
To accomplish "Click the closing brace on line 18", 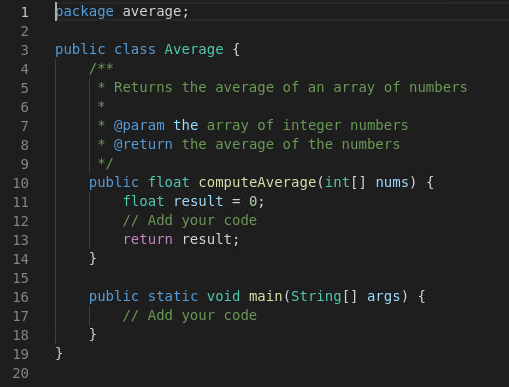I will (93, 334).
